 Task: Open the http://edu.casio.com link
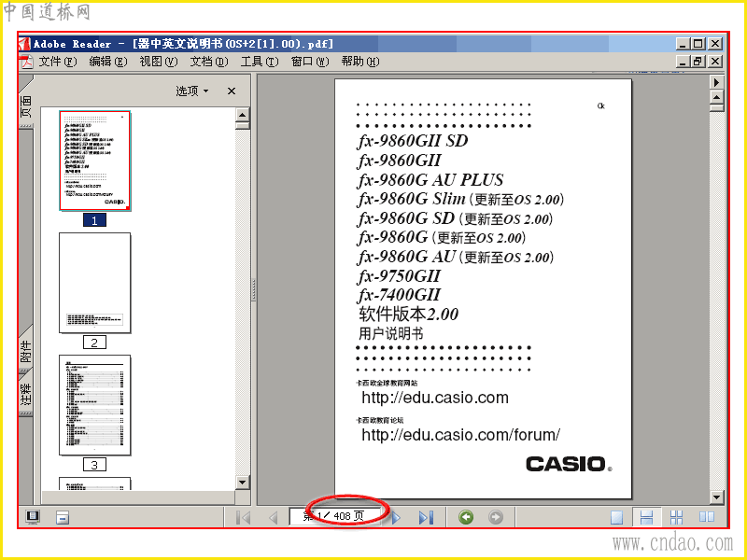coord(435,398)
